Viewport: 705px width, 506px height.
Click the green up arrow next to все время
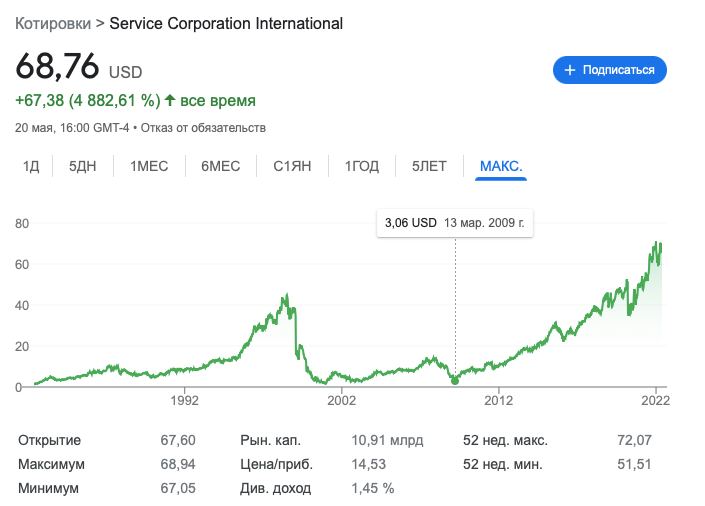(170, 100)
